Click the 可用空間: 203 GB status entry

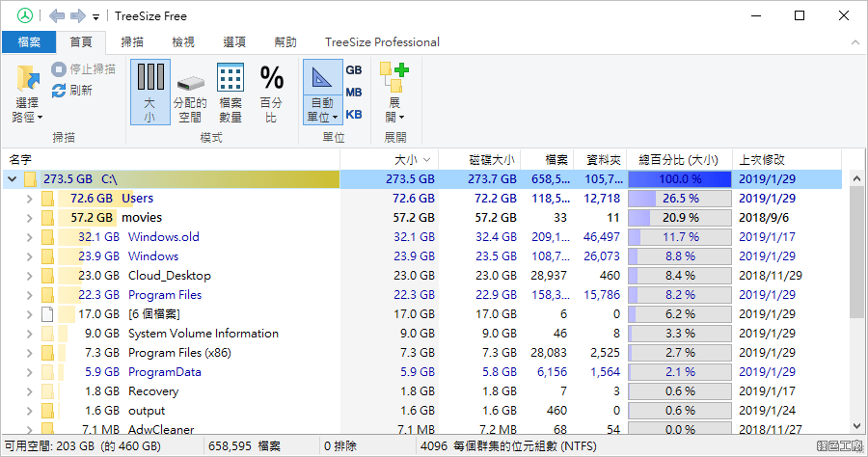(83, 446)
